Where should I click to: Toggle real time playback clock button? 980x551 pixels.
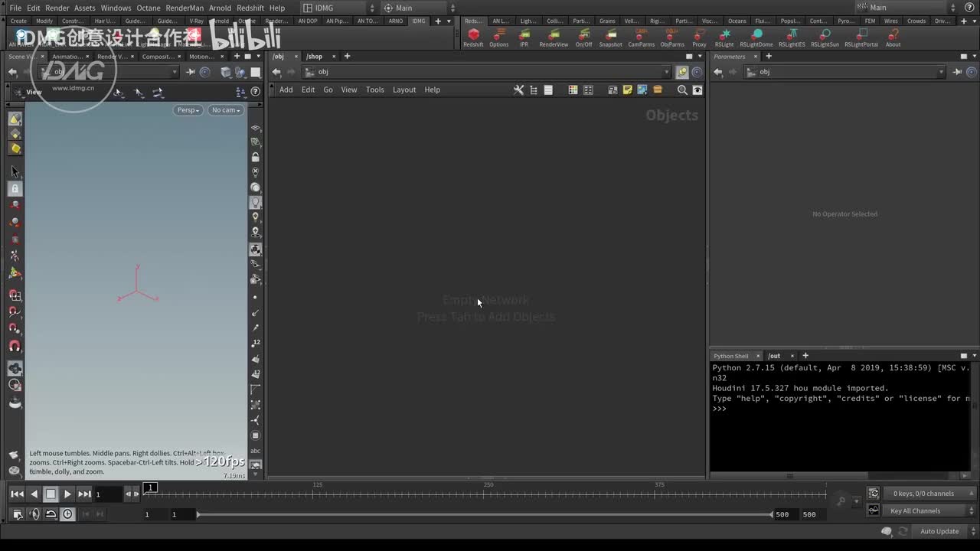67,514
